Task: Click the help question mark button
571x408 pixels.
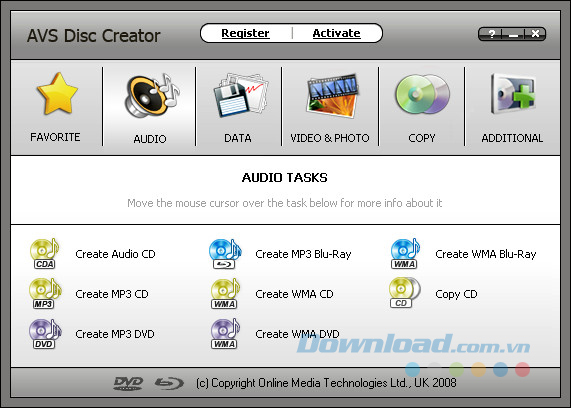Action: (x=492, y=34)
